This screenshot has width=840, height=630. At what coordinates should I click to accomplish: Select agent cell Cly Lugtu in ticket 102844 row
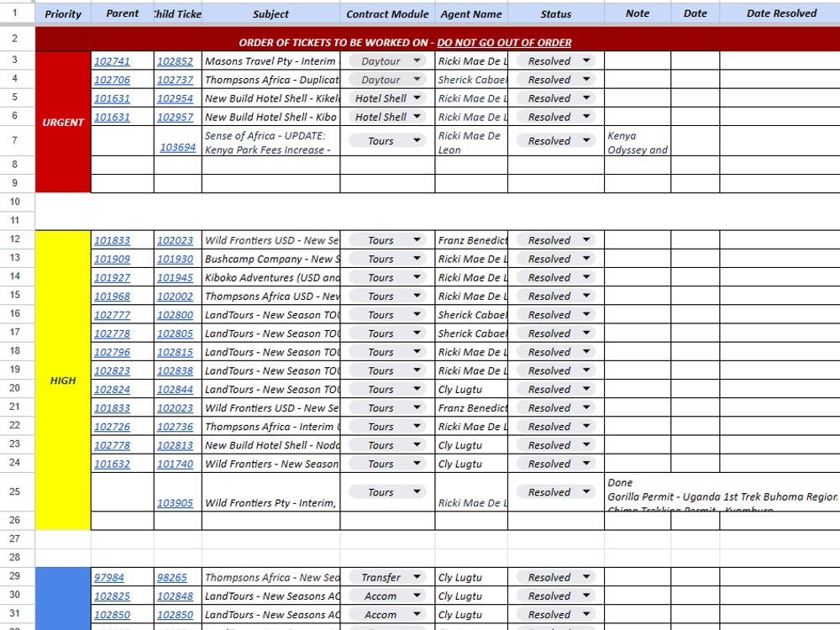tap(471, 390)
